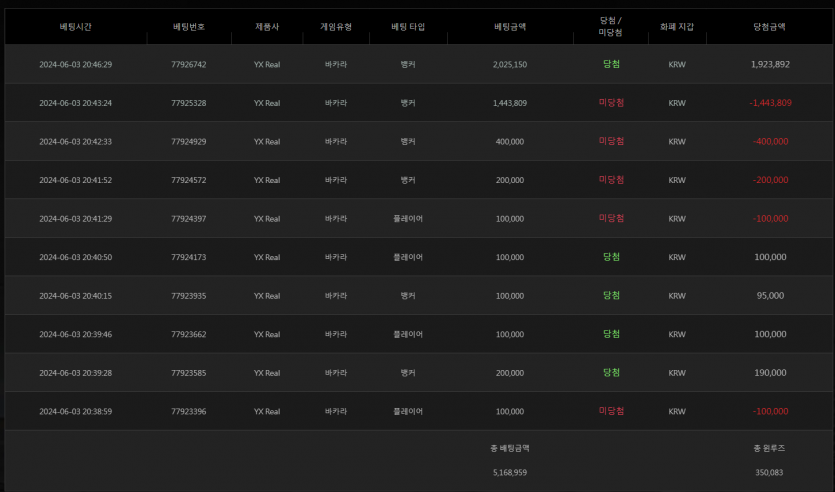The height and width of the screenshot is (492, 835).
Task: Click the winning amount 190,000
Action: (x=770, y=373)
